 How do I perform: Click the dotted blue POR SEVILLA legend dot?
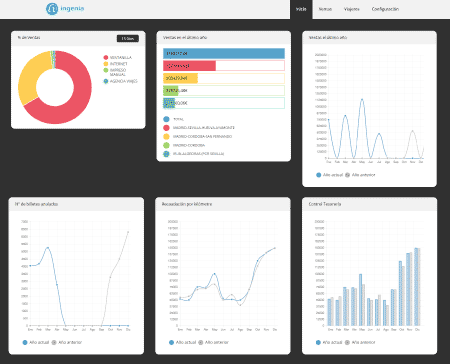[166, 154]
